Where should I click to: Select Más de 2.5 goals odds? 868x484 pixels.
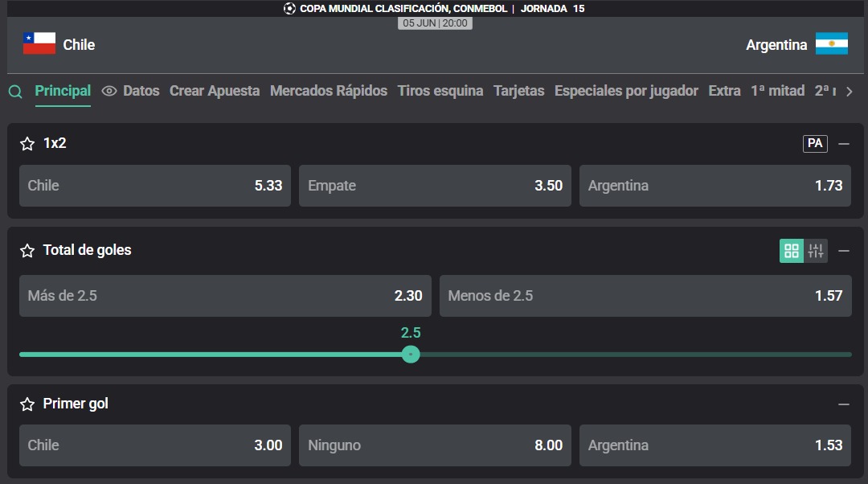click(x=225, y=296)
